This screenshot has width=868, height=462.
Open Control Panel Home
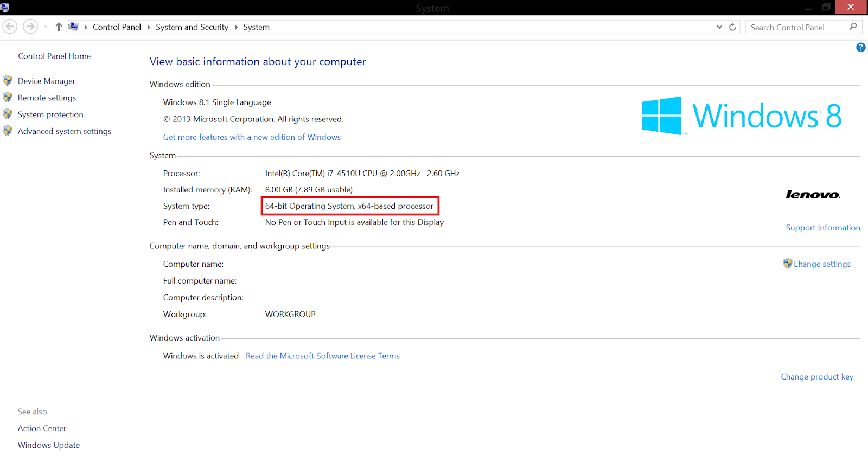click(x=54, y=56)
